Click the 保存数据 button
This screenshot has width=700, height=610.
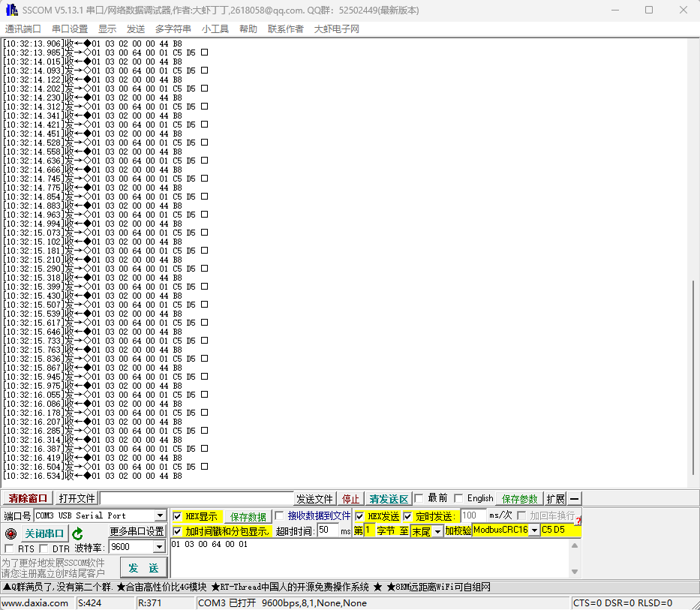[x=248, y=517]
